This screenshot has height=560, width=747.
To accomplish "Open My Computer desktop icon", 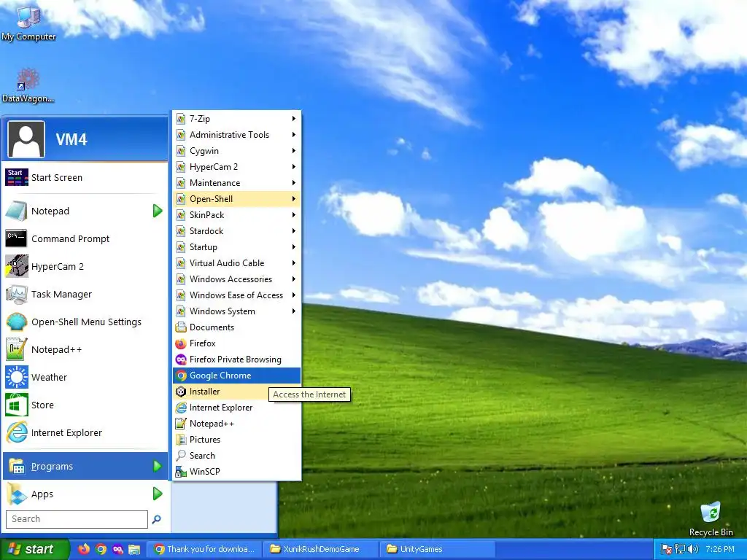I will [x=28, y=23].
